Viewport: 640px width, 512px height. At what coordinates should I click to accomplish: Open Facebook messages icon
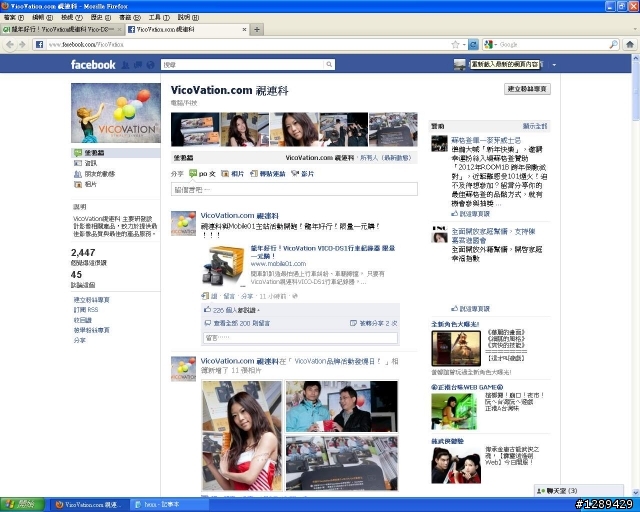coord(138,65)
